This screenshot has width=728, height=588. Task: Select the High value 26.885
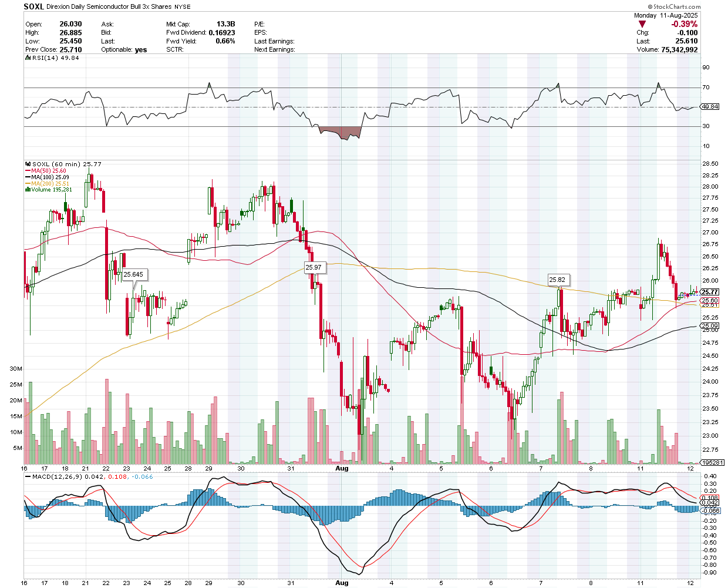71,33
